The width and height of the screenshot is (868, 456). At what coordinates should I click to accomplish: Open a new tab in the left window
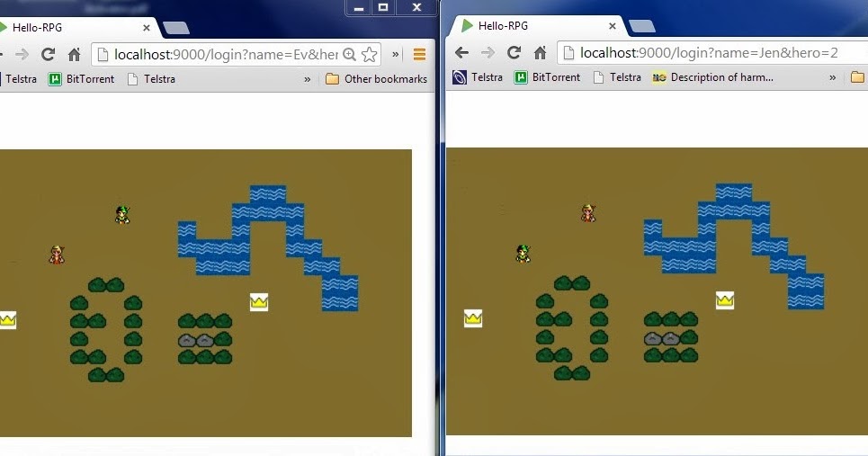(176, 28)
